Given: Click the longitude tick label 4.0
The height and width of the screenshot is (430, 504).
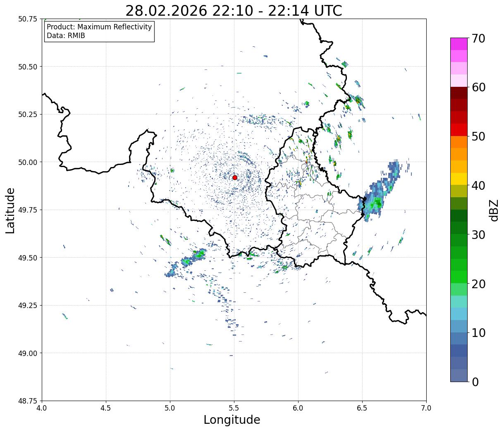Looking at the screenshot, I should [42, 408].
